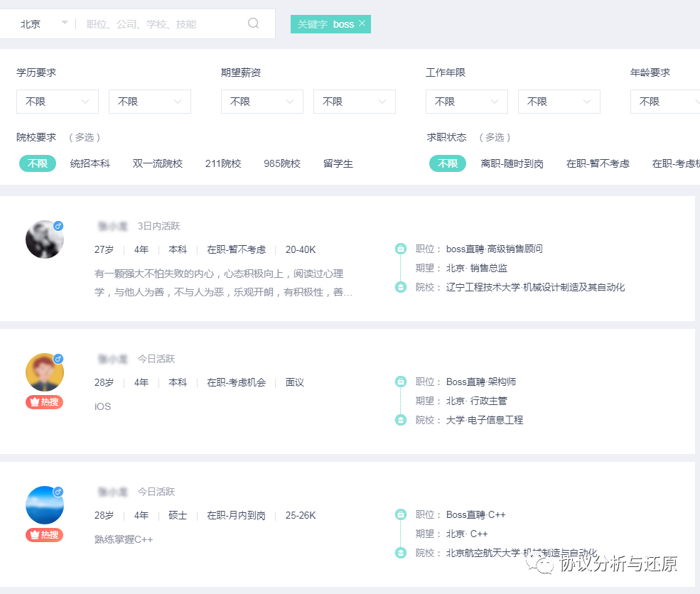Open avatar of 28岁 iOS candidate
This screenshot has width=700, height=594.
click(x=45, y=372)
